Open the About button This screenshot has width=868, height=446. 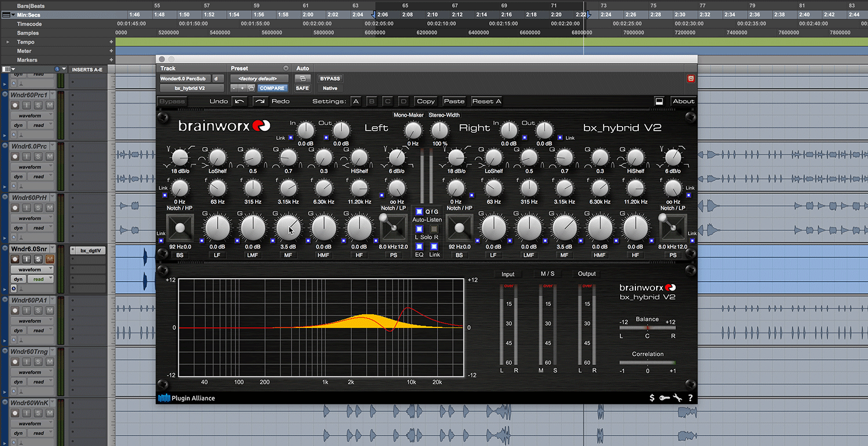point(683,101)
